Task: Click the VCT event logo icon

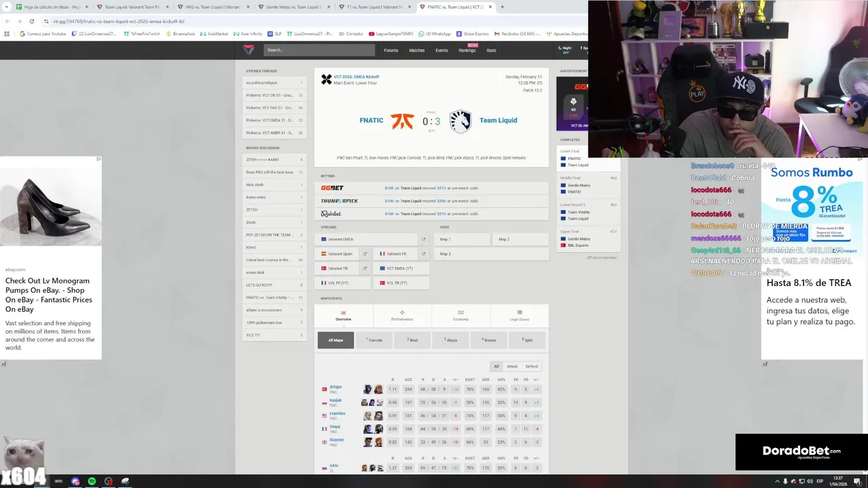Action: (326, 79)
